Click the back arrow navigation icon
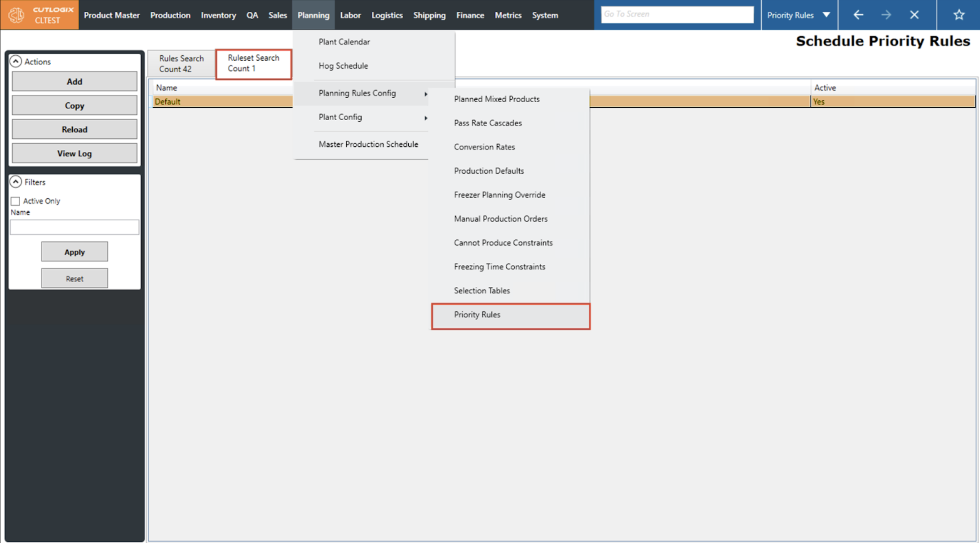Image resolution: width=980 pixels, height=543 pixels. [x=858, y=15]
